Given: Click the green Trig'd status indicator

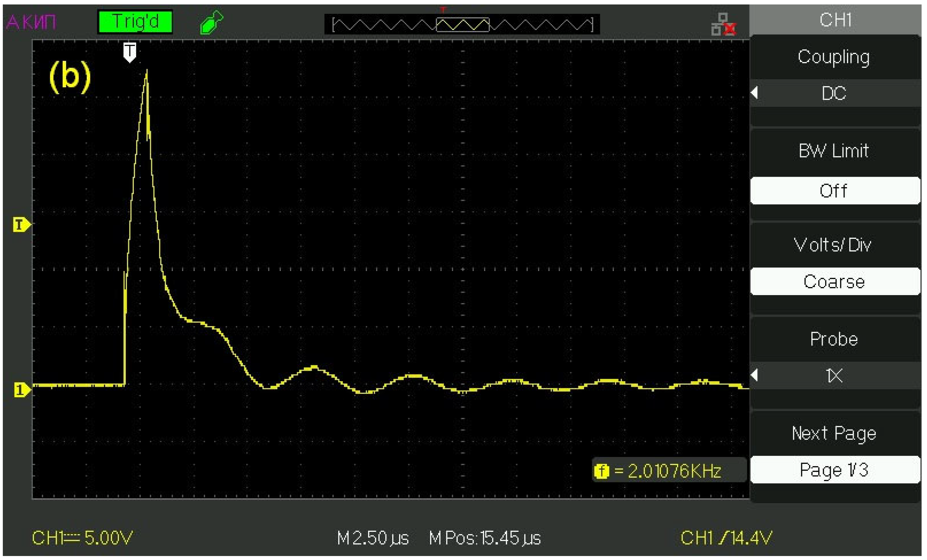Looking at the screenshot, I should pyautogui.click(x=135, y=22).
